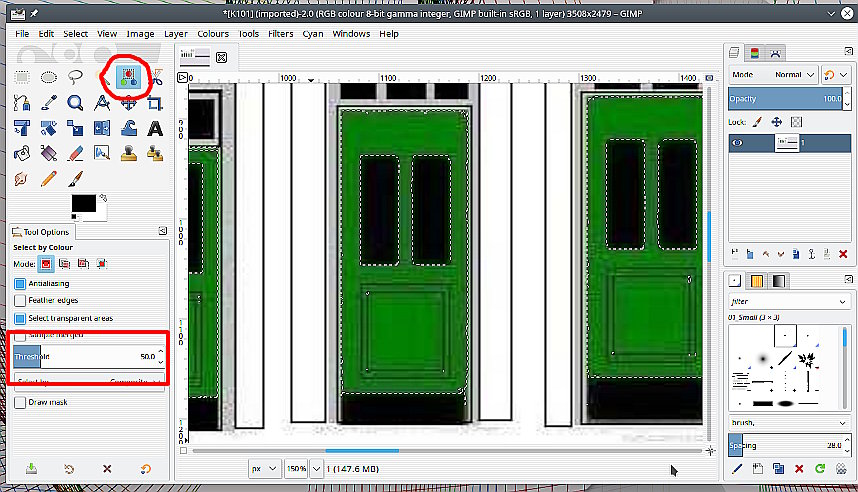Open the px unit dropdown
This screenshot has width=858, height=492.
264,468
